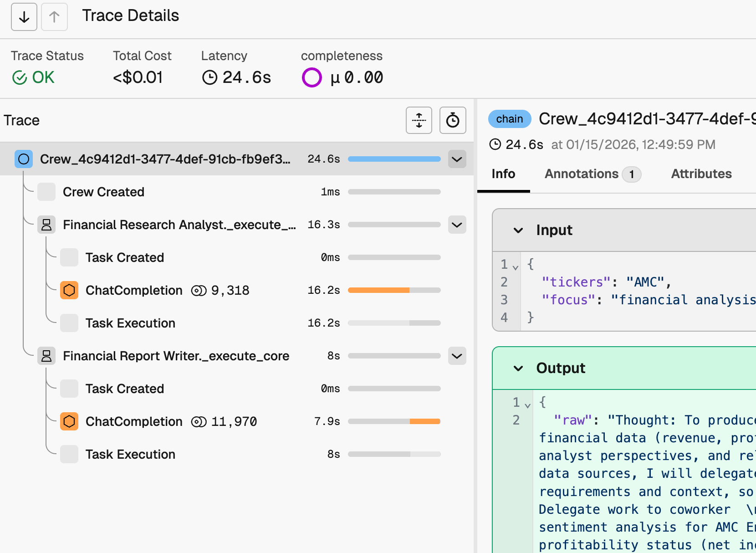The height and width of the screenshot is (553, 756).
Task: Go to next trace with down arrow
Action: pyautogui.click(x=24, y=17)
